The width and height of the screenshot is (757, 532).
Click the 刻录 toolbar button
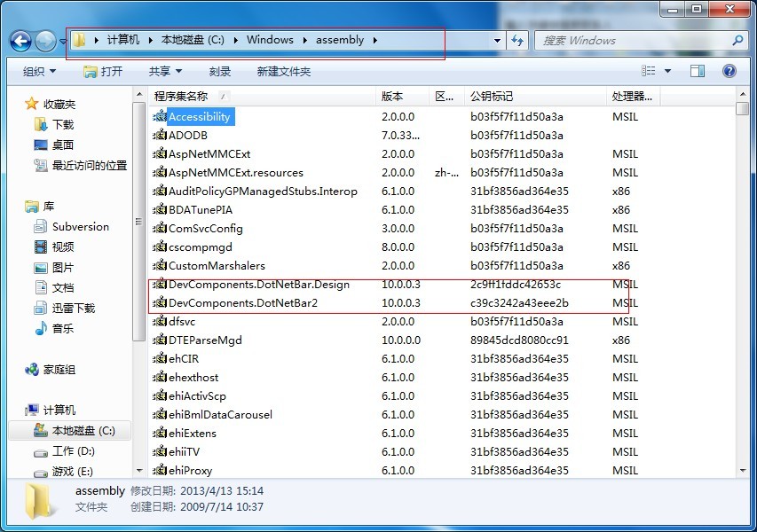[220, 72]
